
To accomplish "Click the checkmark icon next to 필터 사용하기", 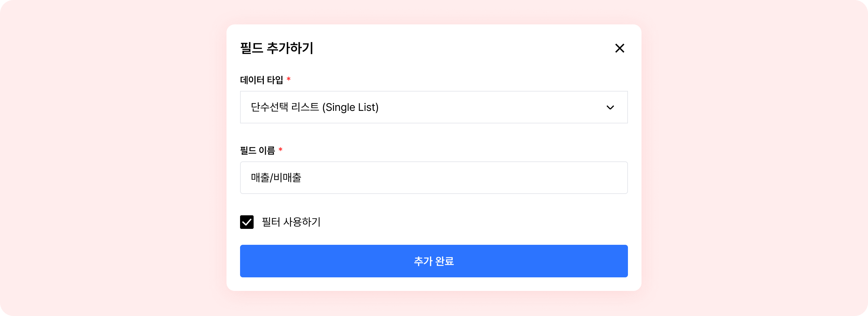I will click(246, 222).
